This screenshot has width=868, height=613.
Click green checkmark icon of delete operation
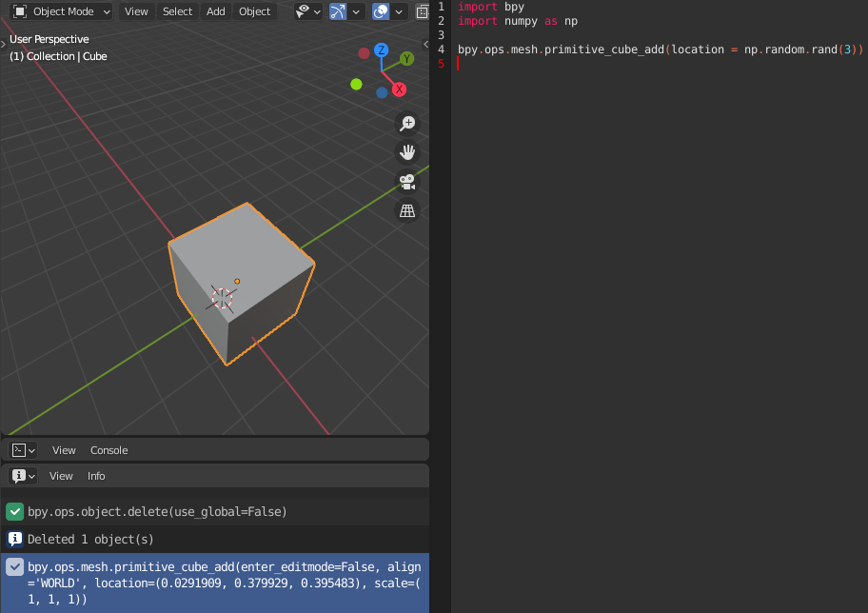click(15, 512)
